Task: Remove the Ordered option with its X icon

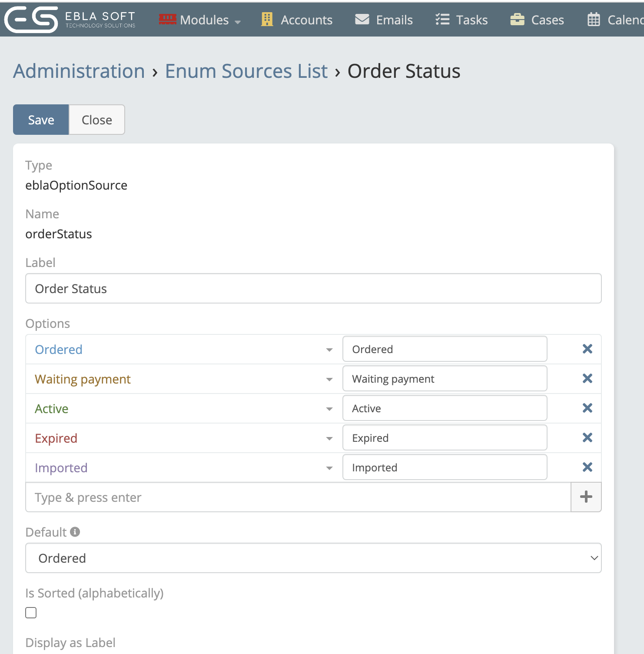Action: pos(587,349)
